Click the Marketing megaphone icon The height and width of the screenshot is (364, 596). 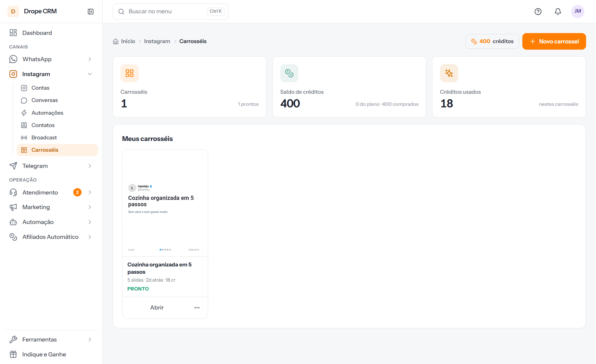pos(13,207)
